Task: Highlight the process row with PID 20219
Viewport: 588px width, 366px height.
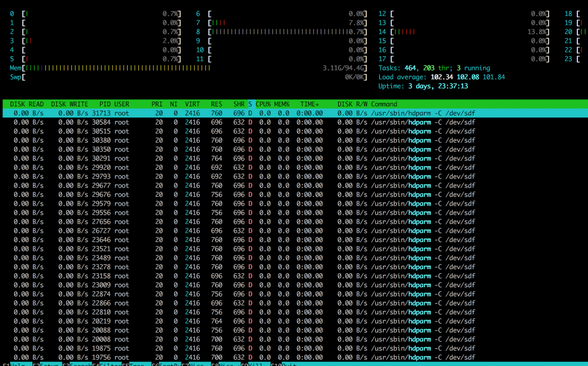Action: point(295,321)
